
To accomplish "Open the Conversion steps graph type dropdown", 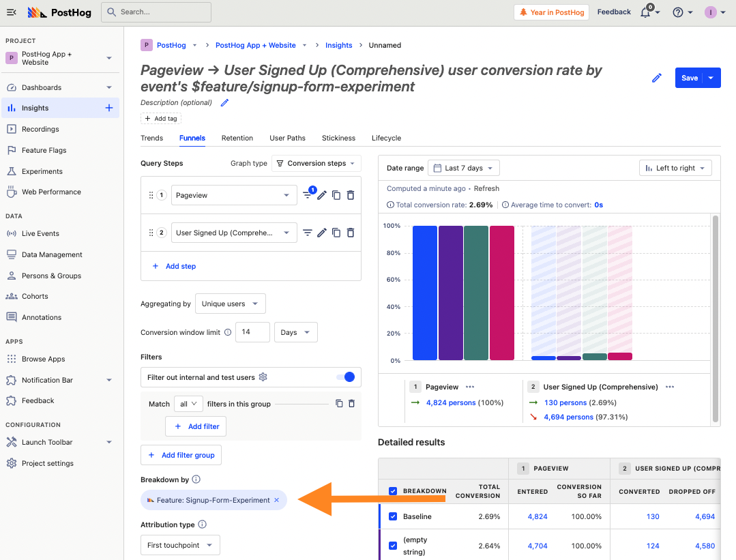I will [316, 164].
